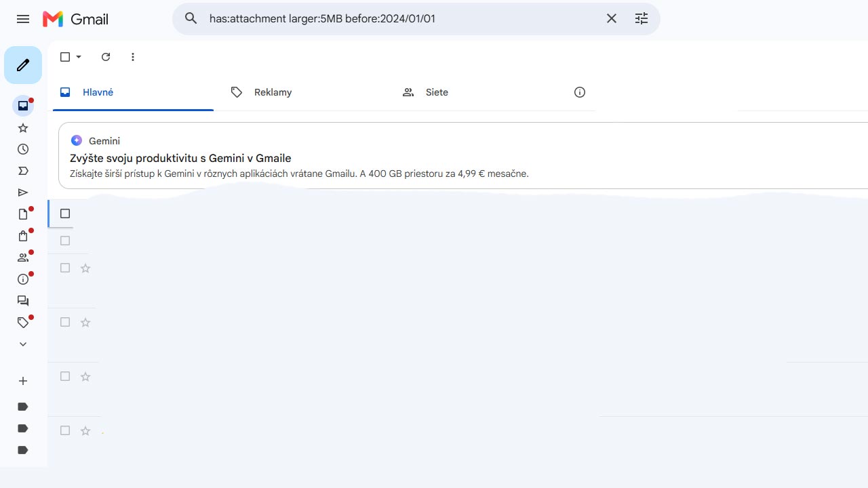The width and height of the screenshot is (868, 488).
Task: Open Sent mail icon in the sidebar
Action: 23,192
